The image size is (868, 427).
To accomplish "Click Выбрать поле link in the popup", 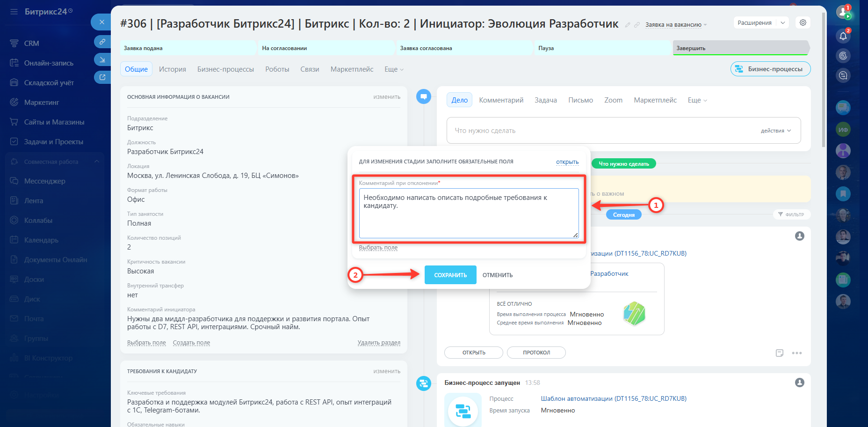I will pos(378,248).
